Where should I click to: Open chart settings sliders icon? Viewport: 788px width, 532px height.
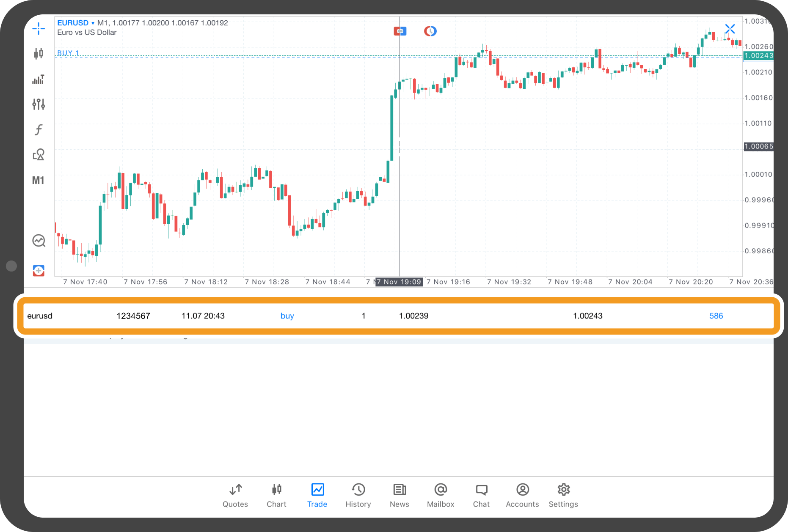pyautogui.click(x=39, y=104)
